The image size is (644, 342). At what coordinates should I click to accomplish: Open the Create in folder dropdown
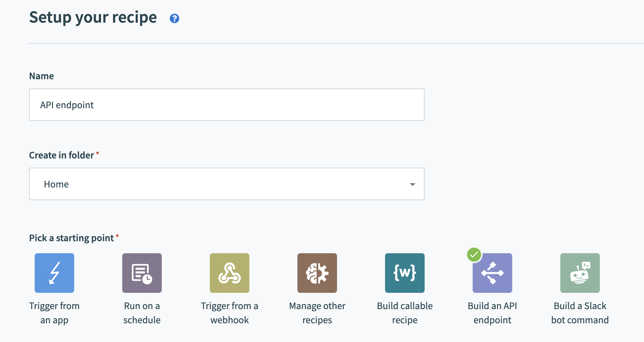(x=226, y=184)
